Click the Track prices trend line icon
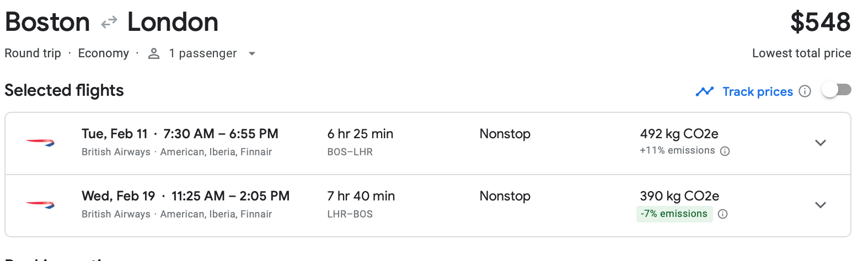 704,91
